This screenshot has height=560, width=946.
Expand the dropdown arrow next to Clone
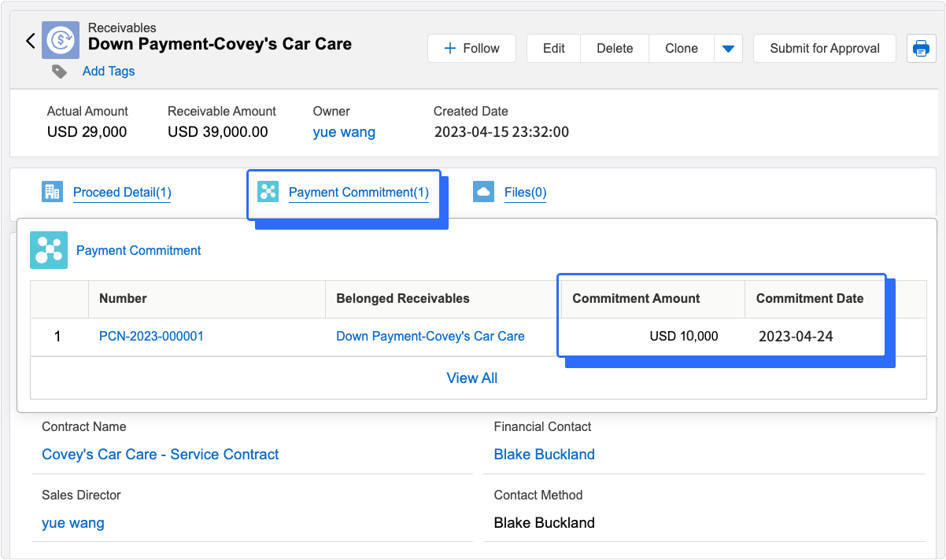point(728,49)
